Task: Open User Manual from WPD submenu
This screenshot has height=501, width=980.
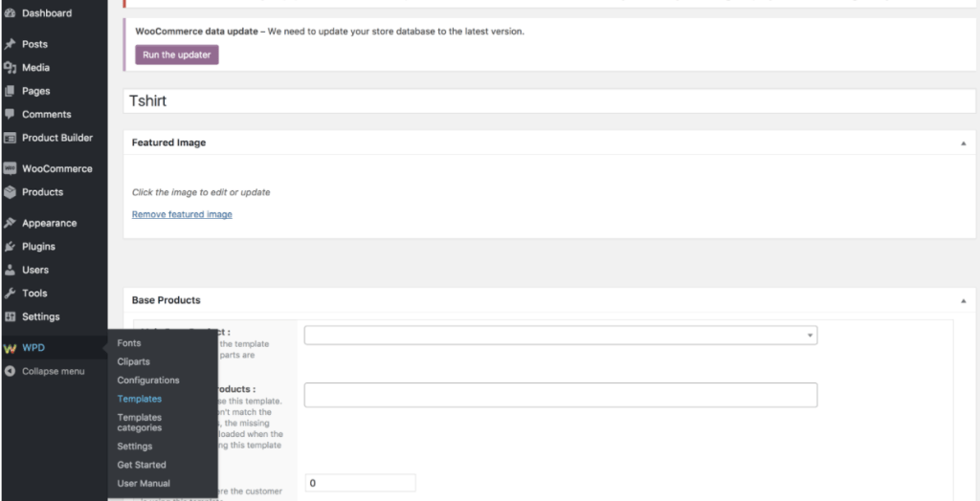Action: (144, 484)
